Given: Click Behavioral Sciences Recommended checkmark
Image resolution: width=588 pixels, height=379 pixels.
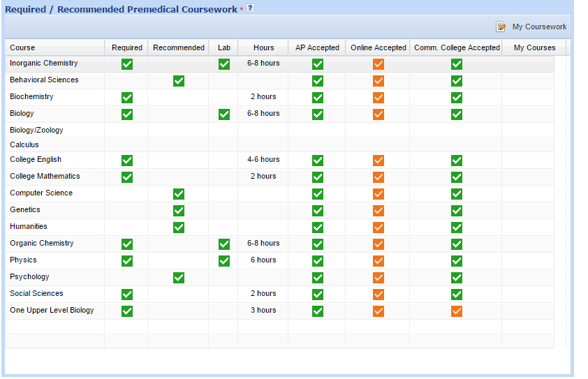Looking at the screenshot, I should [x=178, y=81].
